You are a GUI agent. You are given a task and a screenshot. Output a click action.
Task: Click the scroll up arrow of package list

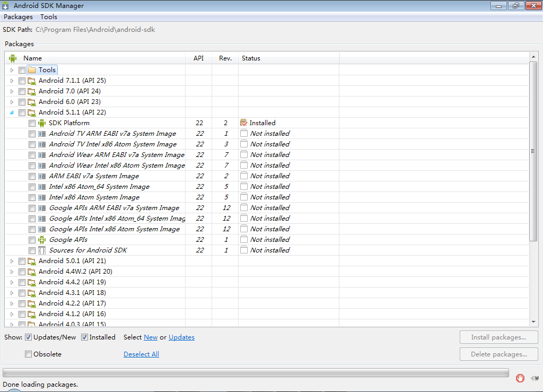point(533,56)
